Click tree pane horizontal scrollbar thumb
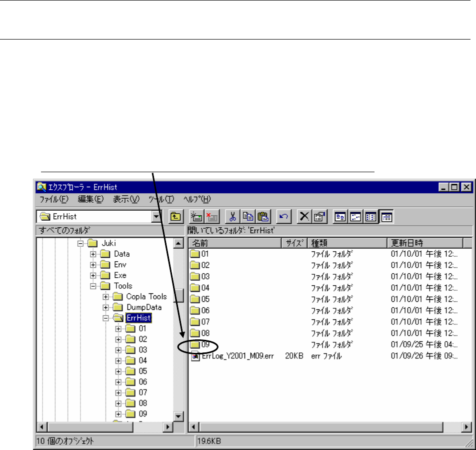Screen dimensions: 476x450 tap(90, 427)
